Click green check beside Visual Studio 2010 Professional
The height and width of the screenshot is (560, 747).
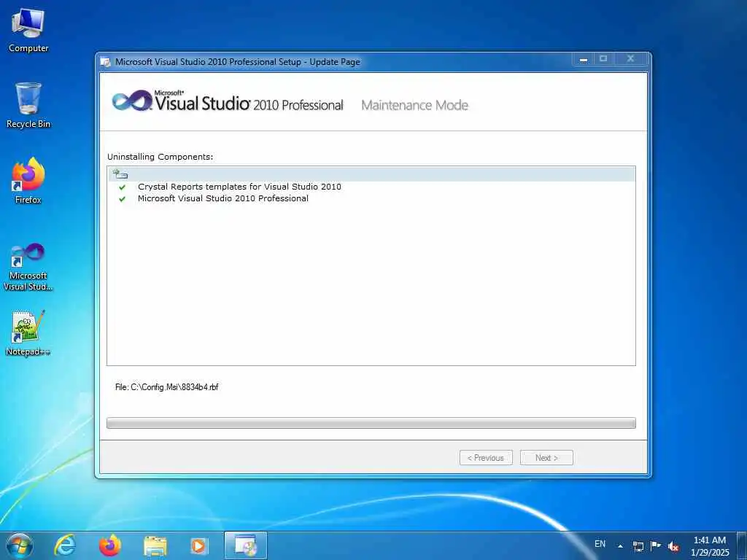123,199
